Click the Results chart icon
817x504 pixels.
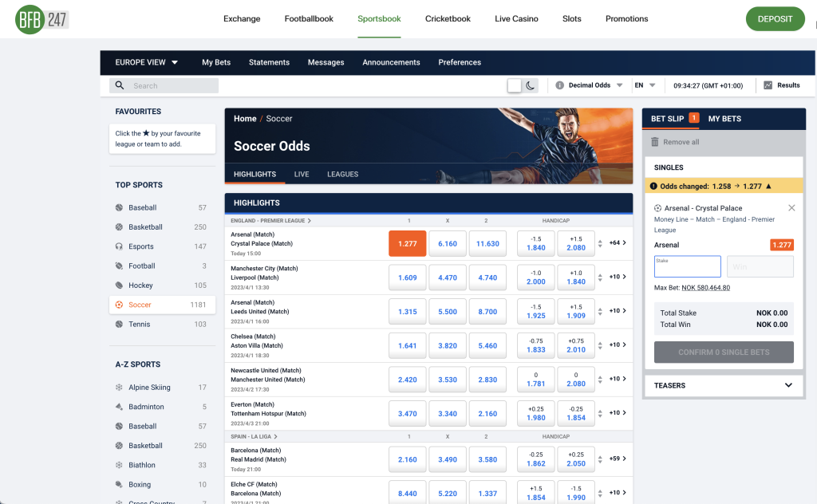click(x=768, y=85)
